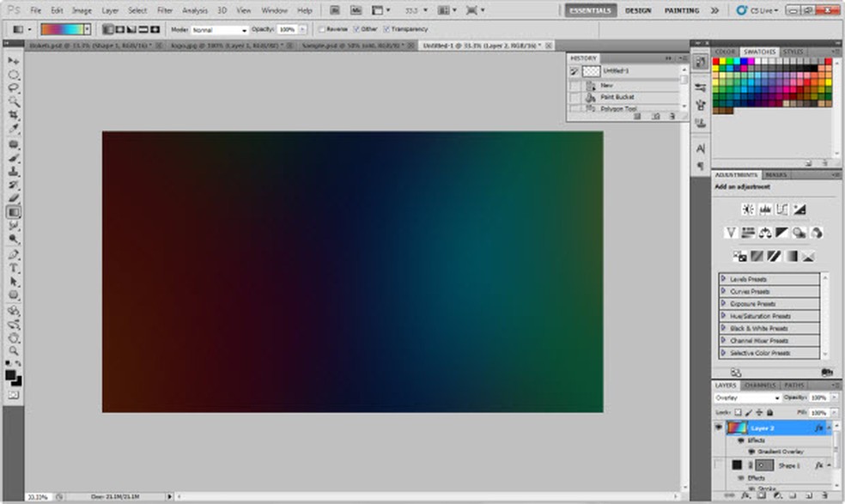This screenshot has height=504, width=845.
Task: Switch to the Channels tab
Action: coord(760,386)
